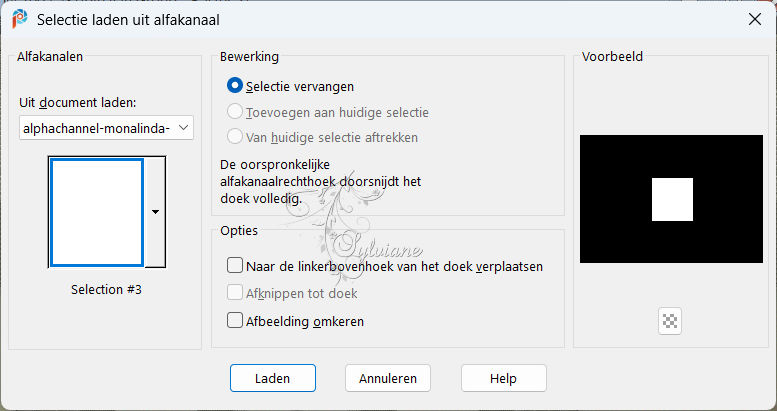This screenshot has height=411, width=777.
Task: Enable the Afbeelding omkeren checkbox
Action: (x=235, y=321)
